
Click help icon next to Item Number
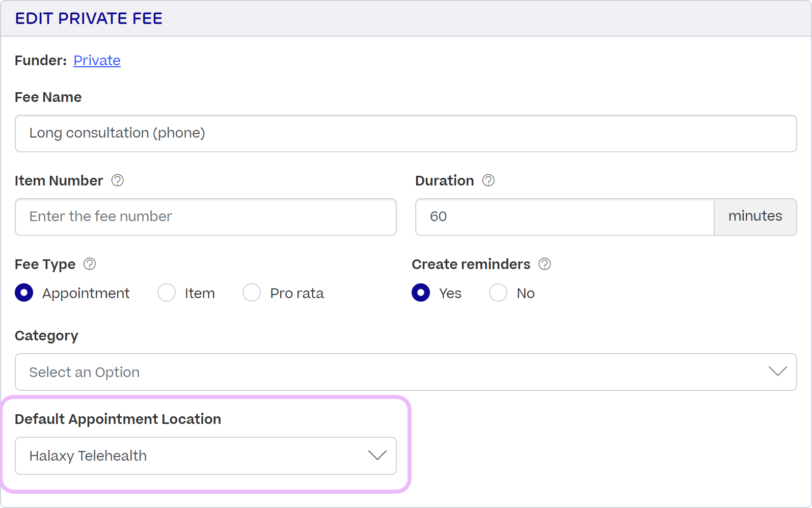118,180
